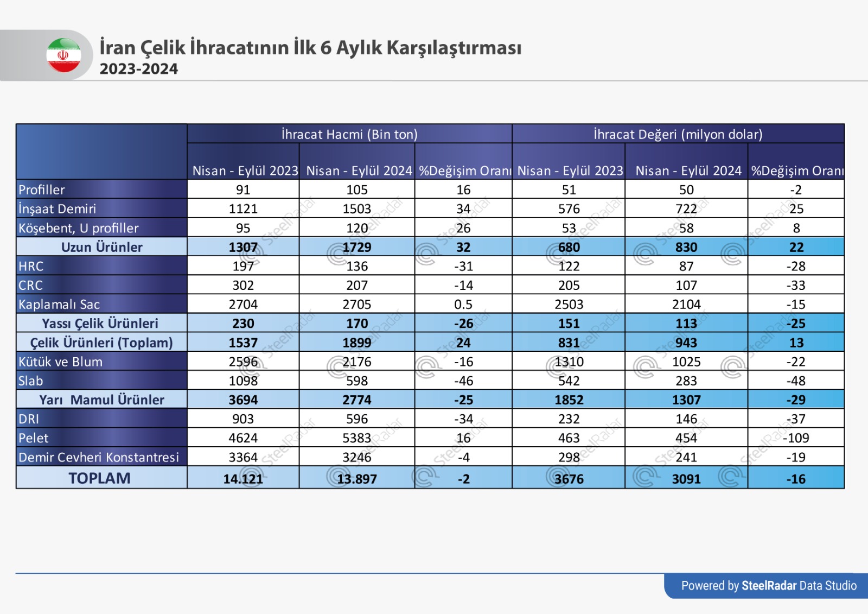This screenshot has height=614, width=868.
Task: Click the 197 cell in HRC row
Action: click(x=243, y=266)
